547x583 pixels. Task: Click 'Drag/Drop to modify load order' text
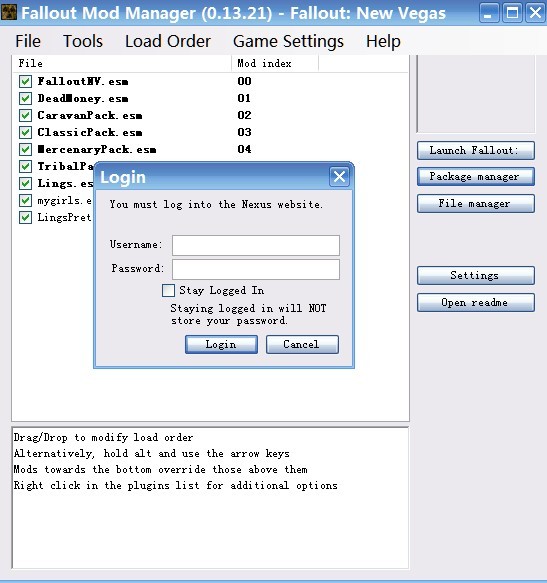(x=103, y=438)
